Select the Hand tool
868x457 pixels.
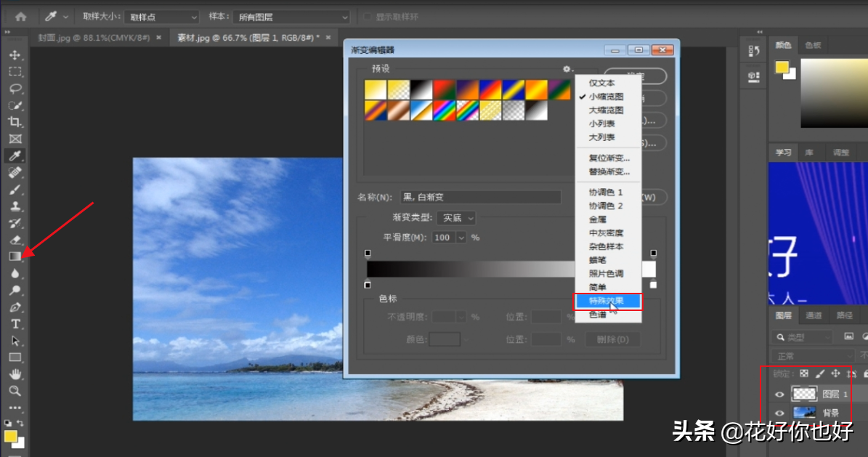[x=15, y=374]
